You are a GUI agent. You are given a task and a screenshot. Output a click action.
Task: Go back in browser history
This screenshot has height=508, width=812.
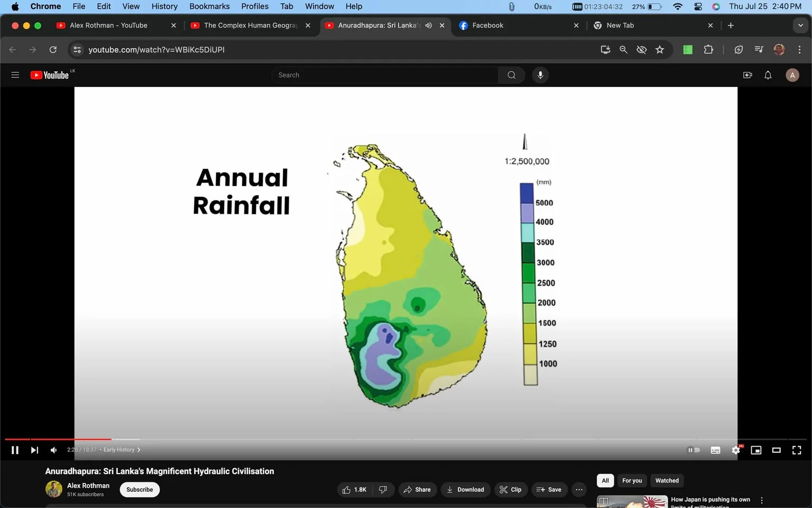point(13,50)
